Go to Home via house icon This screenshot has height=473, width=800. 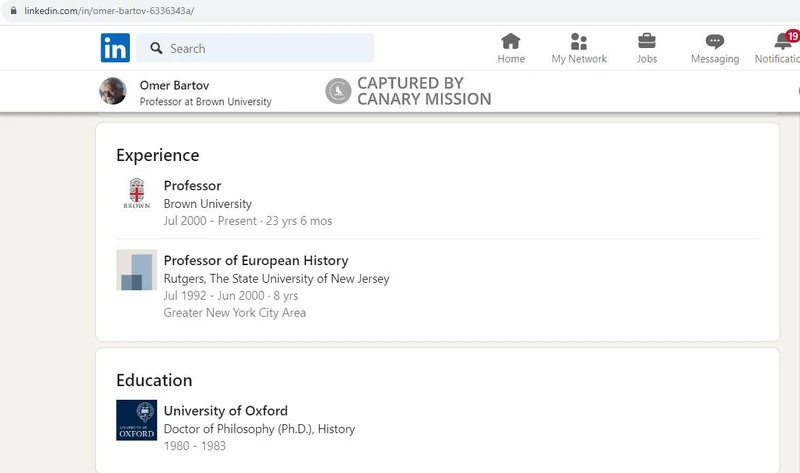(x=511, y=41)
